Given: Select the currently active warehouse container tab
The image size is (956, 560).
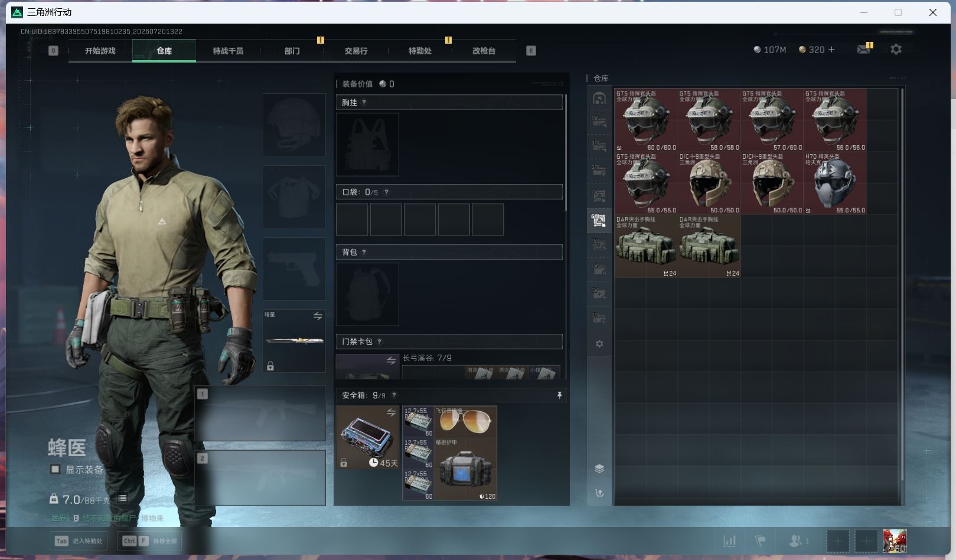Looking at the screenshot, I should coord(599,220).
